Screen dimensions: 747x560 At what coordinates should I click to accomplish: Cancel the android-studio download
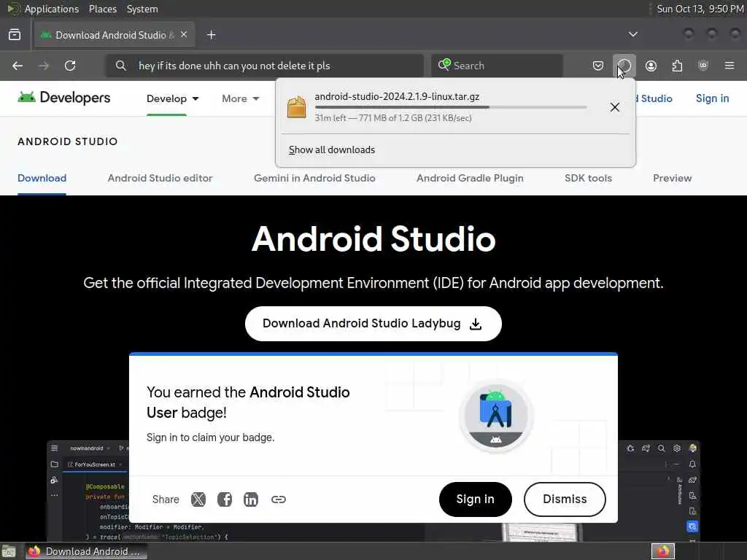[615, 107]
